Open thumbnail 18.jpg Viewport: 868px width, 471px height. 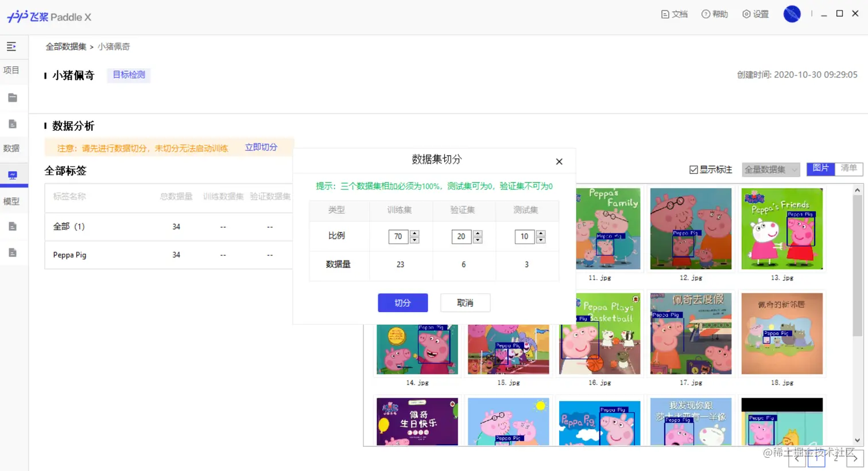[x=782, y=333]
